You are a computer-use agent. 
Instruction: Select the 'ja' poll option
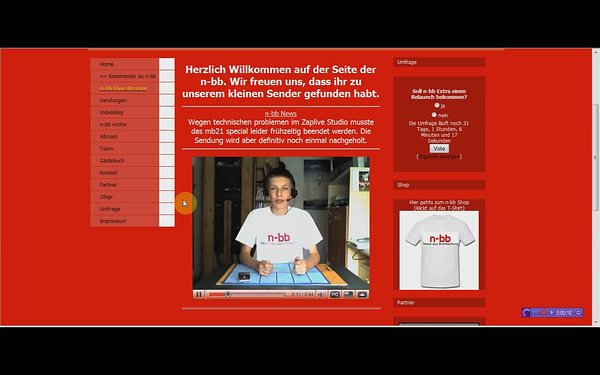coord(437,105)
